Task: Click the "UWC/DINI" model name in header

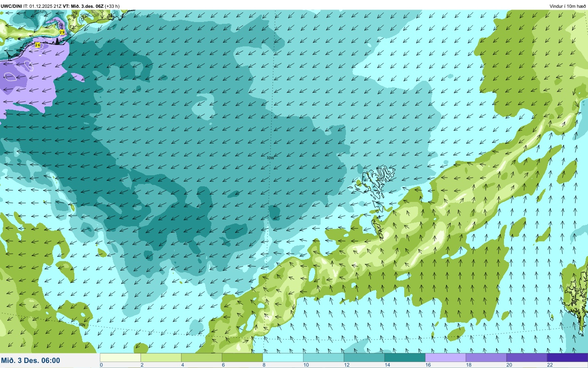Action: tap(11, 6)
